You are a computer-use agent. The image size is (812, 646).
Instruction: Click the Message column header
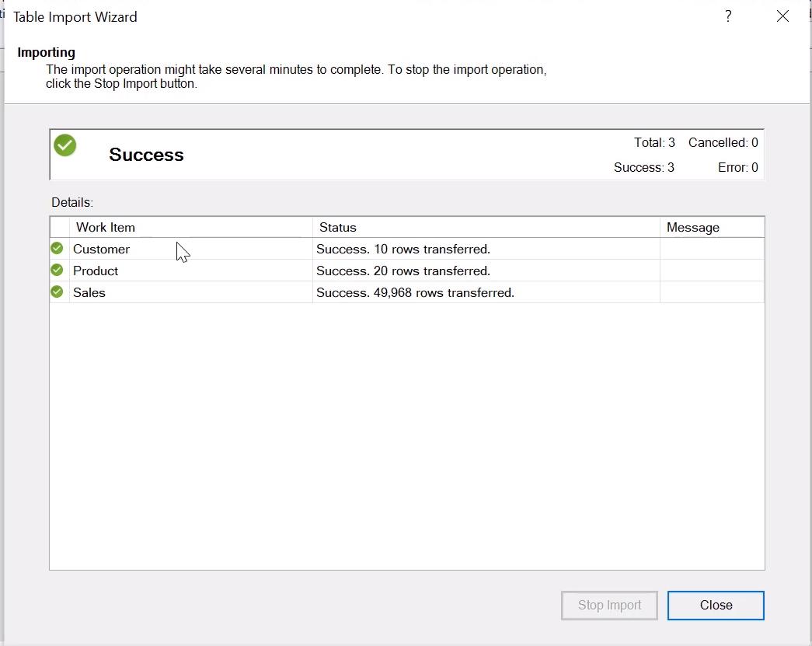click(x=692, y=227)
